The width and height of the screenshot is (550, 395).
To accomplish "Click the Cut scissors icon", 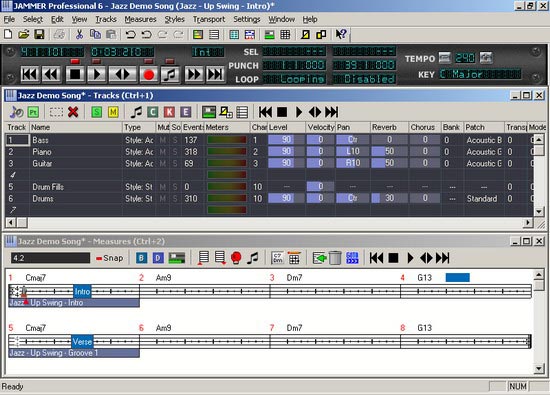I will tap(79, 34).
